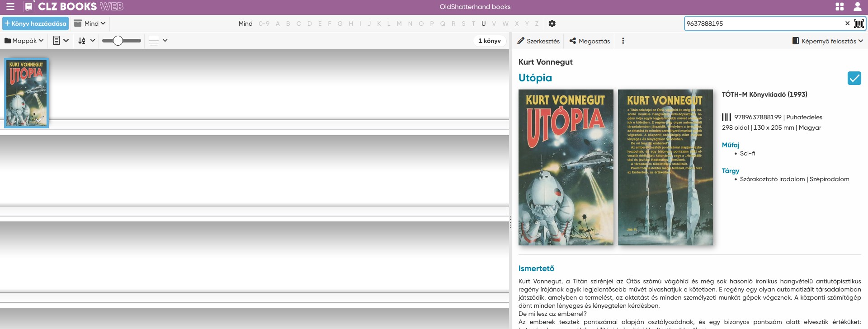
Task: Click the cover size slider handle
Action: point(118,41)
